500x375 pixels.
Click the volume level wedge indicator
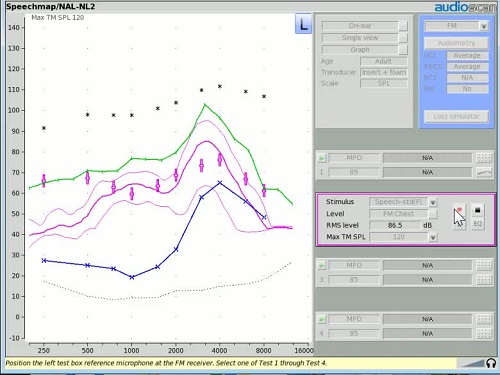coord(473,363)
